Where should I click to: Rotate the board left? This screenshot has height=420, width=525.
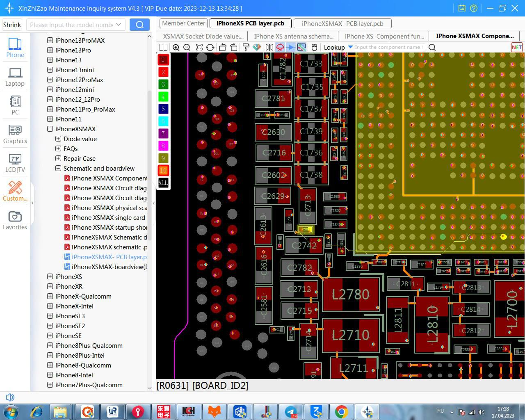222,47
